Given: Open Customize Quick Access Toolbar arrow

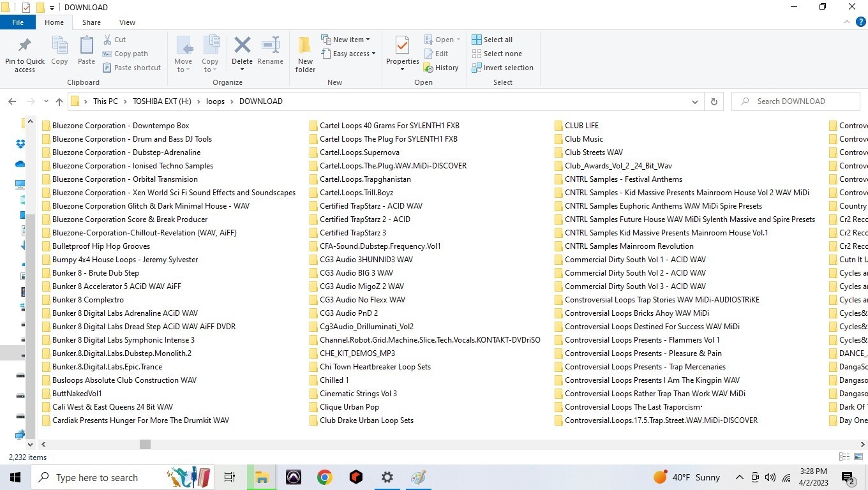Looking at the screenshot, I should click(52, 8).
